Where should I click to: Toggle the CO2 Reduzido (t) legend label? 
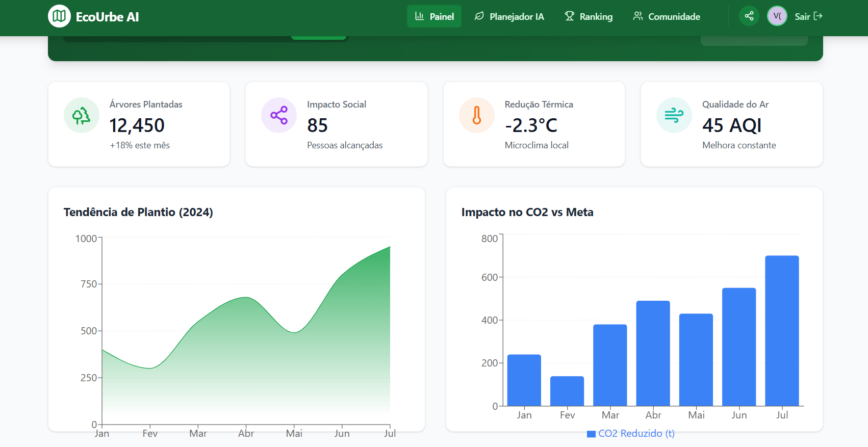coord(636,434)
